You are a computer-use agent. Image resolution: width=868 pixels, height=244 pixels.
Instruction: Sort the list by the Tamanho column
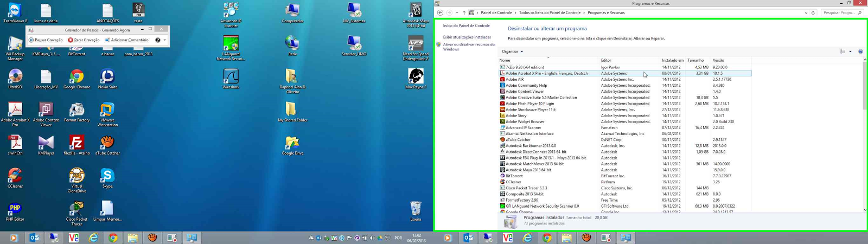click(x=698, y=60)
